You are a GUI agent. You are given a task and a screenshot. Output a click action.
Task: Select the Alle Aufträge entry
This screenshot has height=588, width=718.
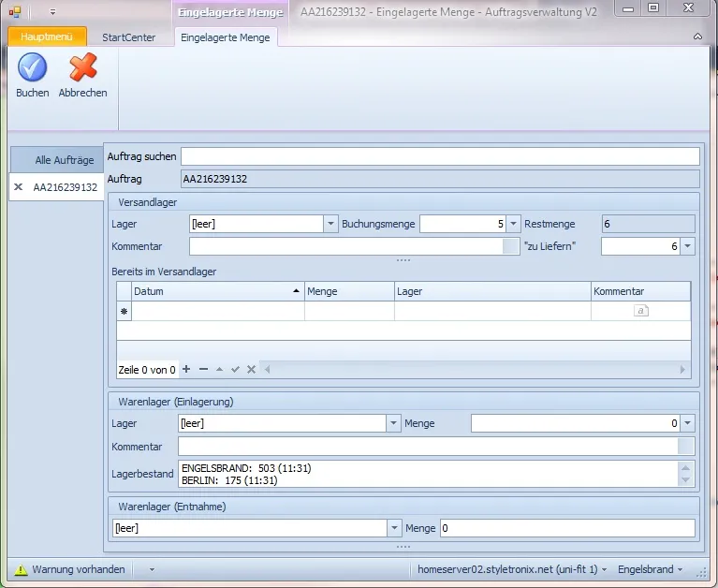click(x=57, y=160)
